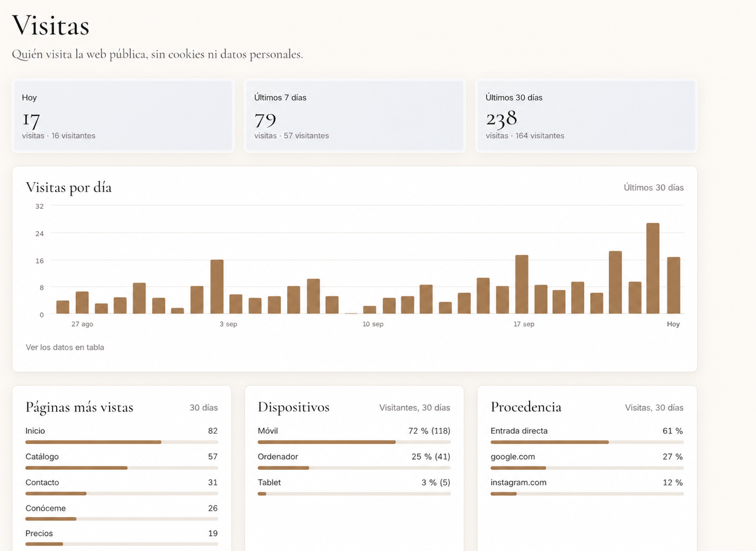The height and width of the screenshot is (551, 756).
Task: Click the 'Inicio' page row label
Action: tap(35, 431)
